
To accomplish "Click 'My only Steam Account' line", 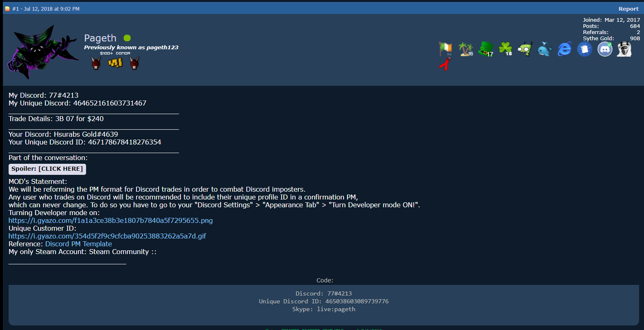I will [x=82, y=252].
